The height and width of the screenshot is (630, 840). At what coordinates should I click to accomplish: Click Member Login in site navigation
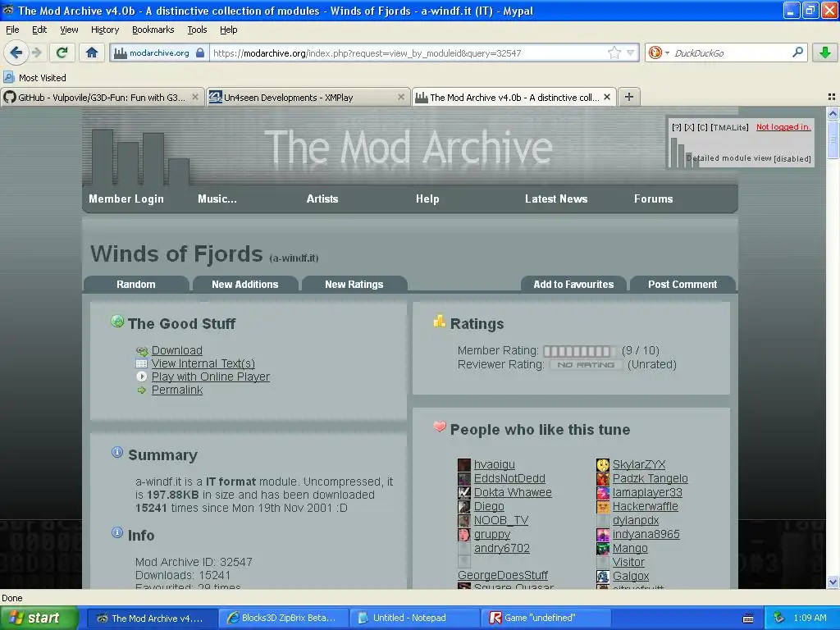pos(126,199)
